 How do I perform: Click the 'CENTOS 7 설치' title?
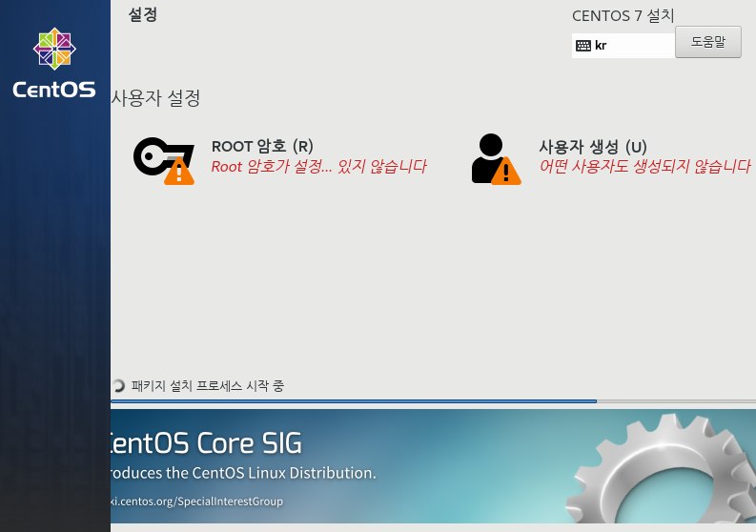tap(623, 16)
